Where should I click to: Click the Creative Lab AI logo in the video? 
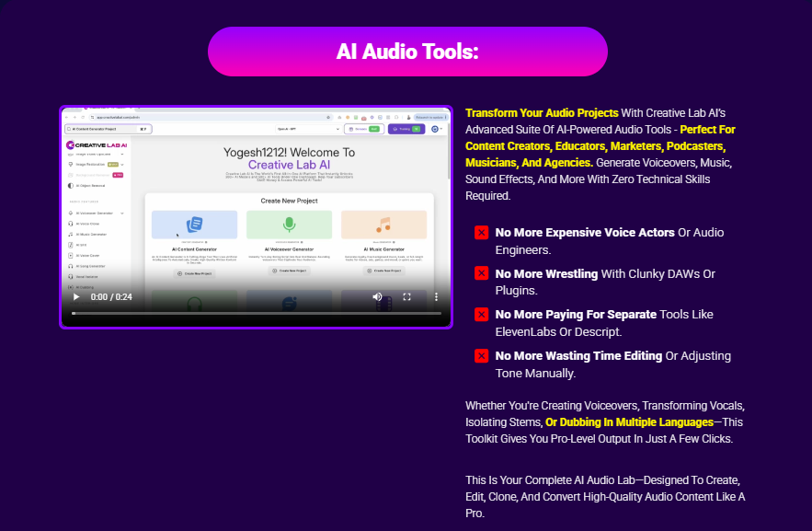97,145
